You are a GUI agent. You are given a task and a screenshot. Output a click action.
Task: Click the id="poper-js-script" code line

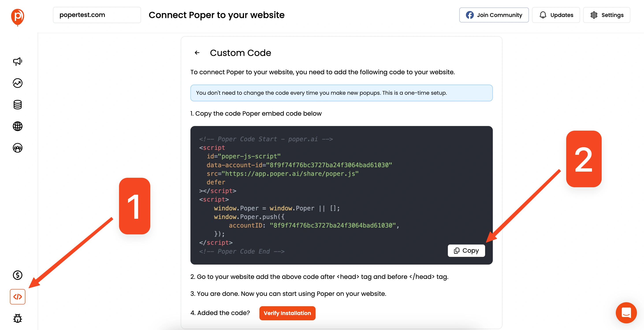click(x=244, y=156)
